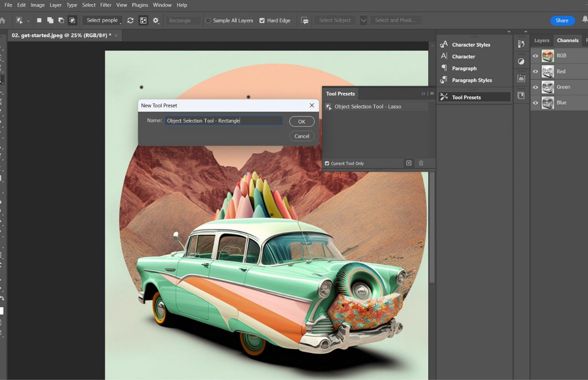Screen dimensions: 588x380
Task: Switch to the Layers tab
Action: 542,40
